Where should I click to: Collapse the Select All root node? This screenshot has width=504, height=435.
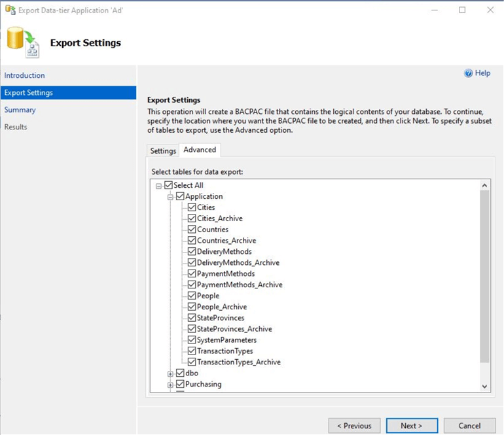158,186
